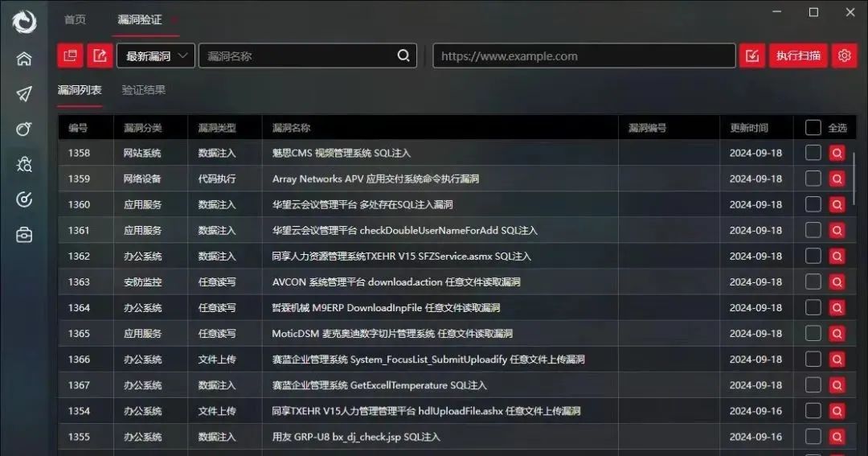Check the box for row 1362
This screenshot has width=868, height=456.
click(813, 256)
